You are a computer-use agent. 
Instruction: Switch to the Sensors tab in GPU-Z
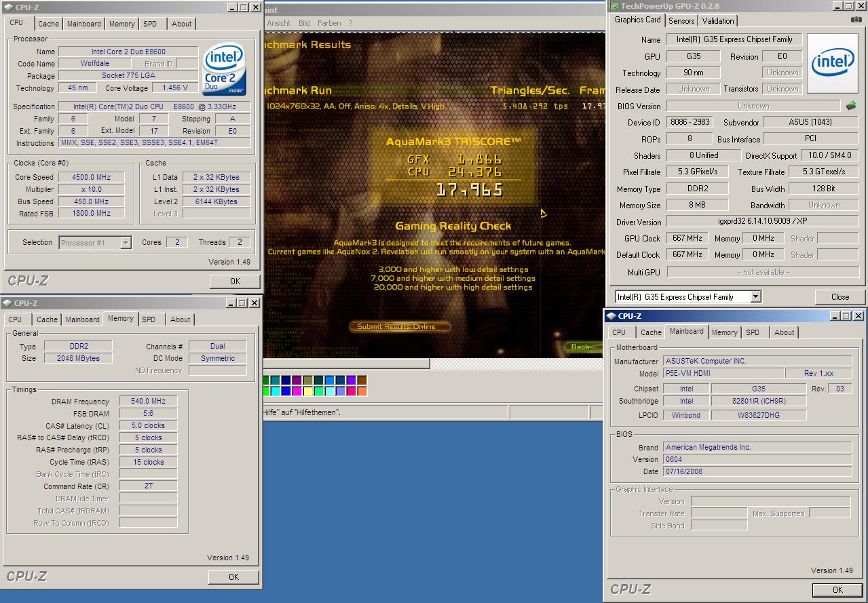(681, 21)
